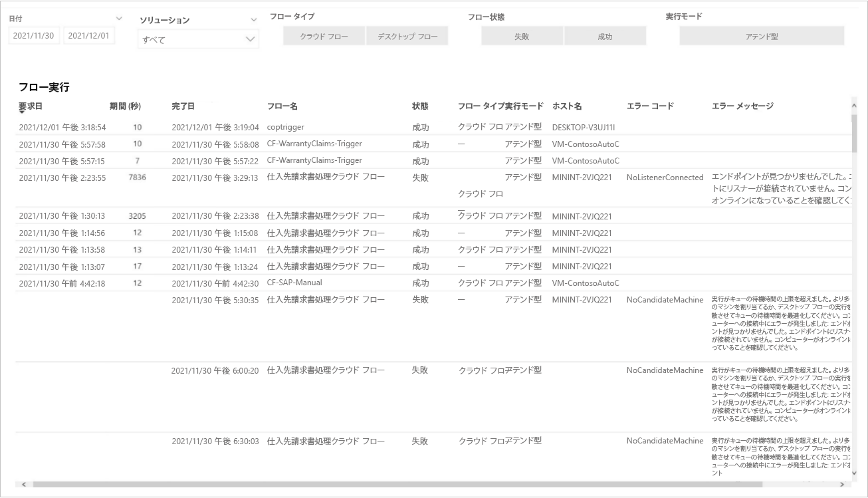Screen dimensions: 868x498
Task: Select completion date 2021/11/30 午後 1:15:08
Action: coord(215,233)
